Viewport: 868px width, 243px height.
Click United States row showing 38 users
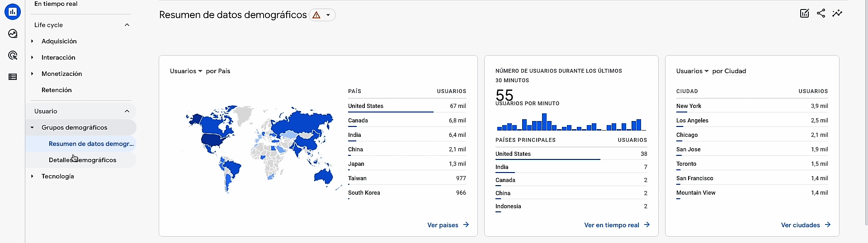571,154
